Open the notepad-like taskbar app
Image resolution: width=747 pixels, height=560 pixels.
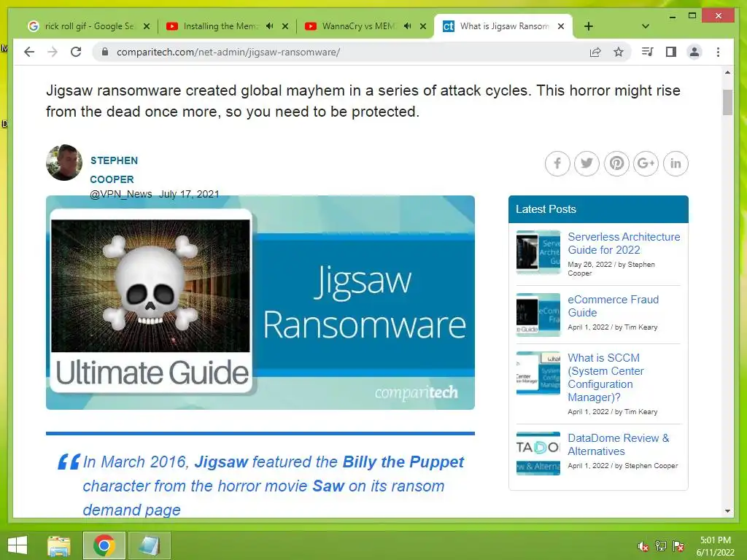click(149, 545)
